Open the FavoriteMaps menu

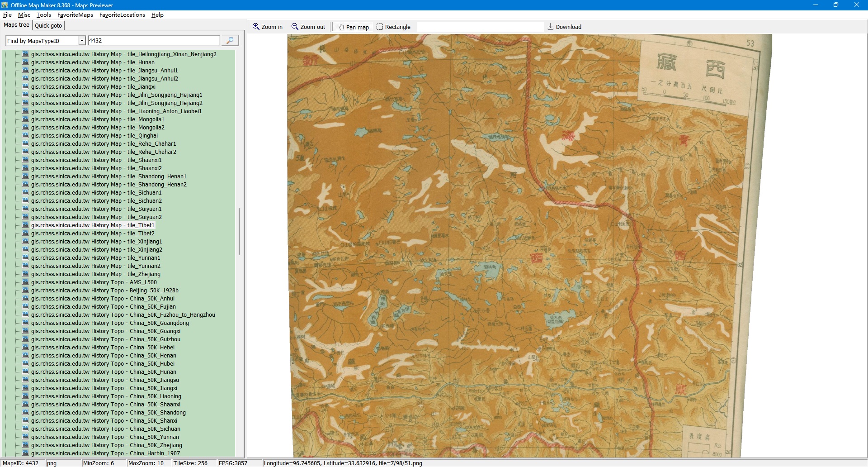pos(75,15)
